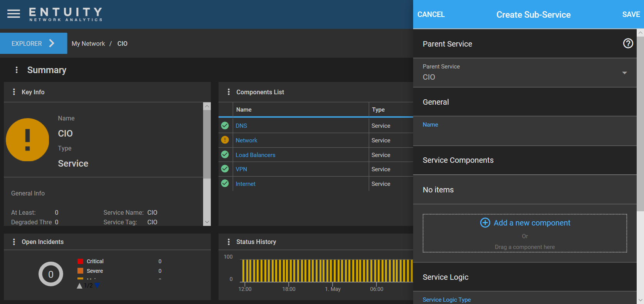The width and height of the screenshot is (644, 304).
Task: Click the Parent Service section header
Action: [525, 44]
